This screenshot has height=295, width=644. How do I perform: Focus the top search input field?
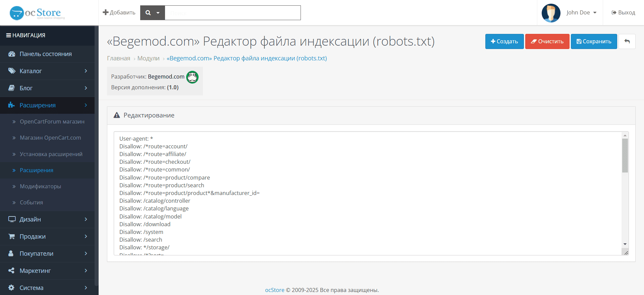coord(233,13)
